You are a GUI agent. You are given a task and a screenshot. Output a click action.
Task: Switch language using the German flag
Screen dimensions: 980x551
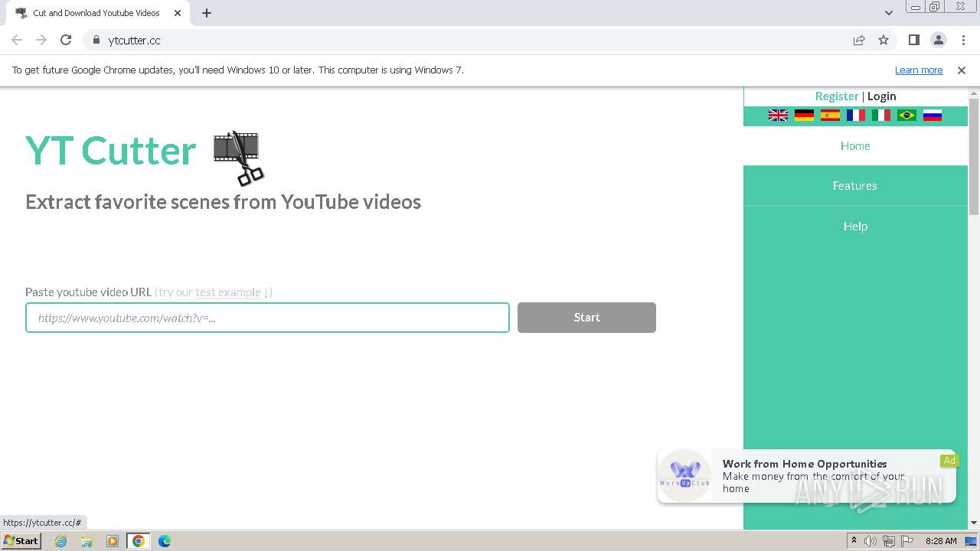[804, 116]
